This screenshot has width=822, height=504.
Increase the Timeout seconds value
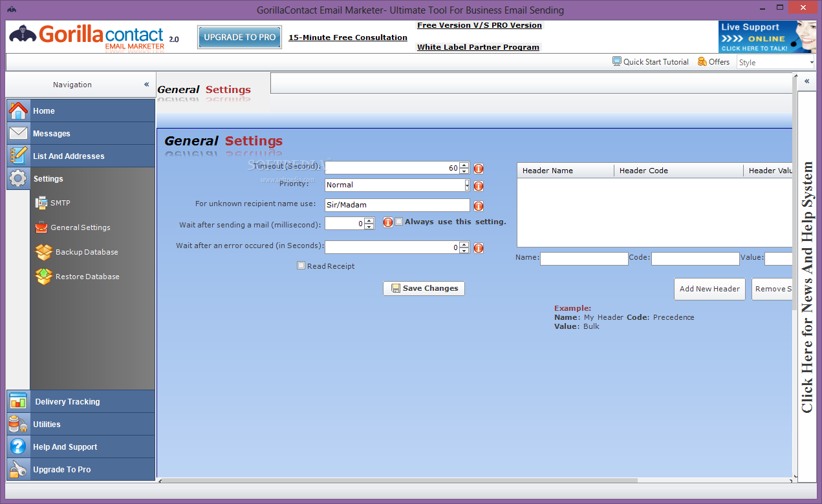tap(464, 165)
